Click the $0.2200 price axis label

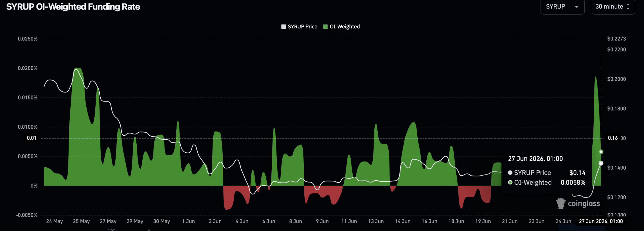click(x=617, y=50)
